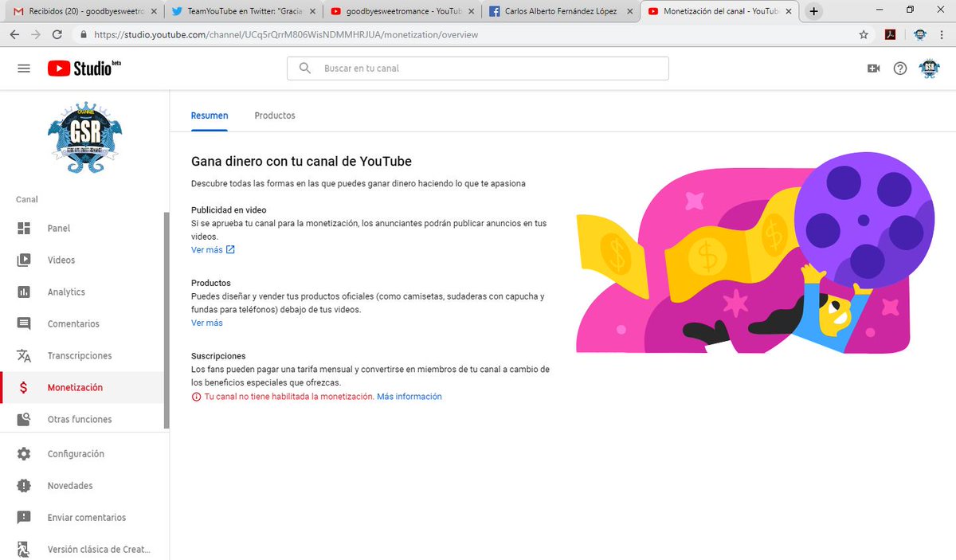Click Ver más under Publicidad en vídeo
The width and height of the screenshot is (956, 560).
[x=206, y=249]
